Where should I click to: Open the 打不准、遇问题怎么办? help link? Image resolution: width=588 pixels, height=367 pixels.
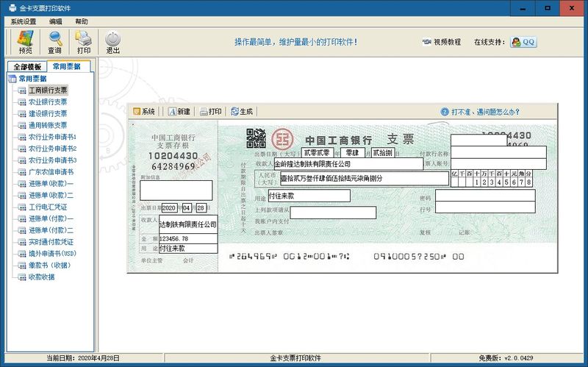[481, 112]
